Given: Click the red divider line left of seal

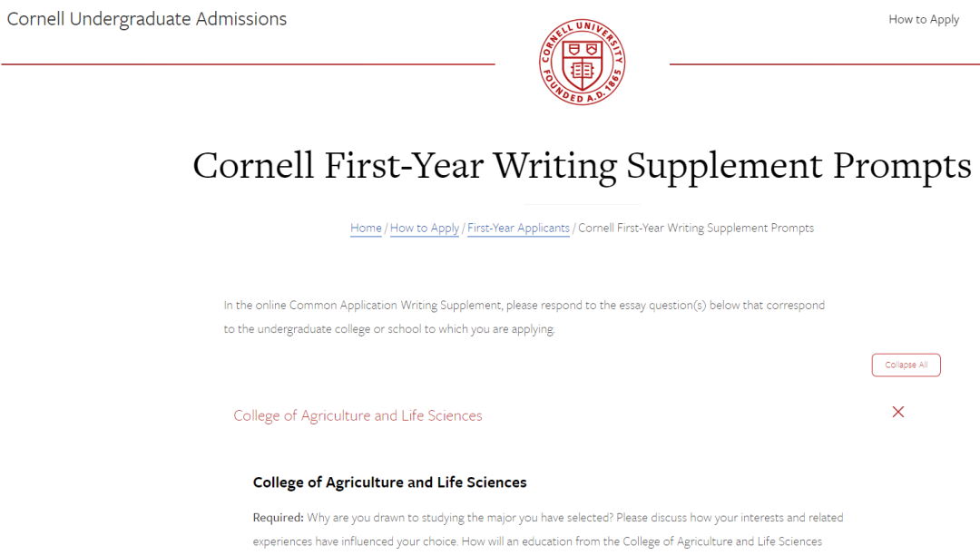Looking at the screenshot, I should coord(248,63).
